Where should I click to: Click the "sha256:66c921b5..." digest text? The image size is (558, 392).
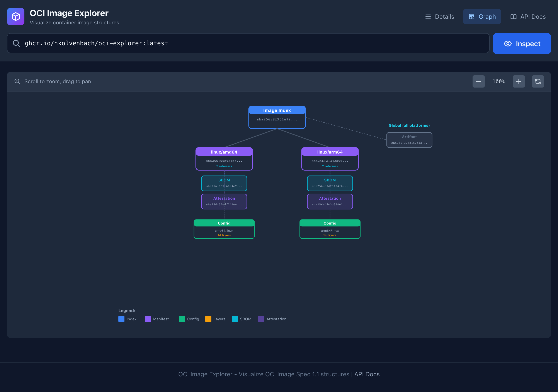(x=224, y=161)
